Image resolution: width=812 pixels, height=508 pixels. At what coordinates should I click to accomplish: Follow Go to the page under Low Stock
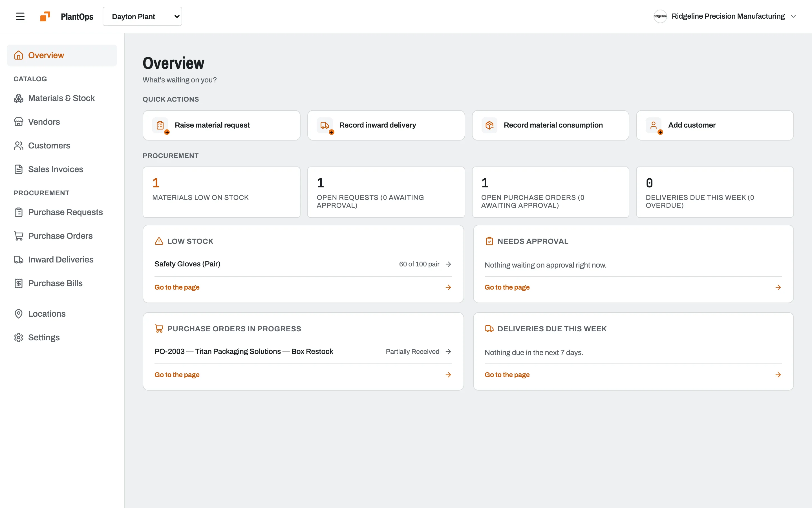[x=303, y=287]
